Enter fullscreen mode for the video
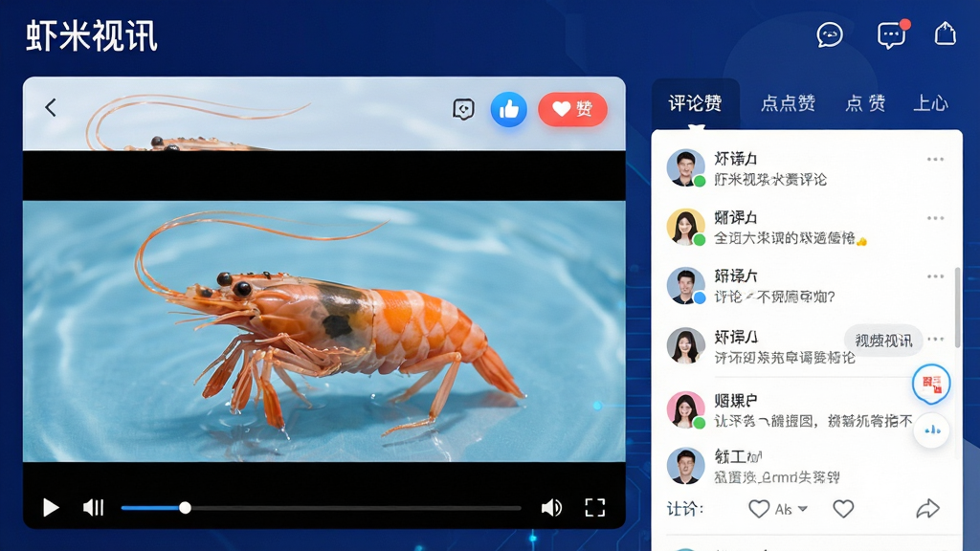This screenshot has width=980, height=551. (595, 508)
